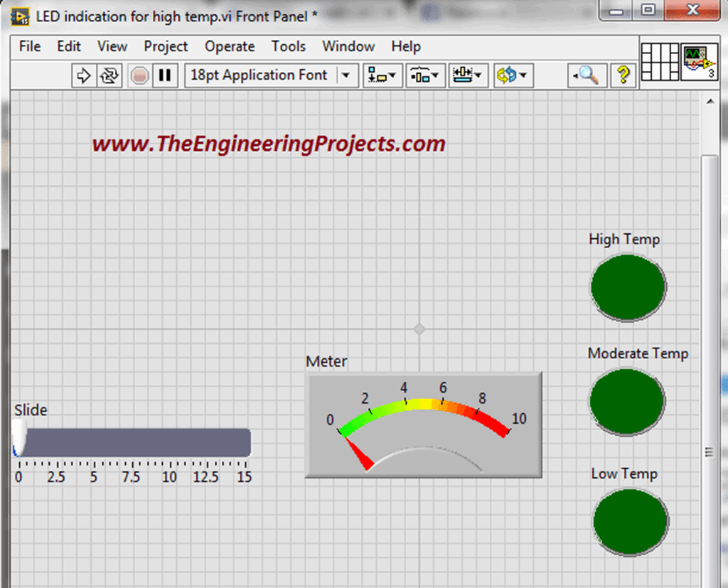Toggle the Moderate Temp LED indicator

pyautogui.click(x=627, y=401)
